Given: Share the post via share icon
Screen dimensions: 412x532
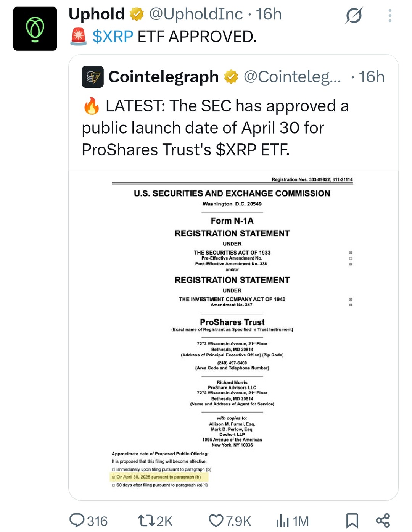Looking at the screenshot, I should click(383, 521).
